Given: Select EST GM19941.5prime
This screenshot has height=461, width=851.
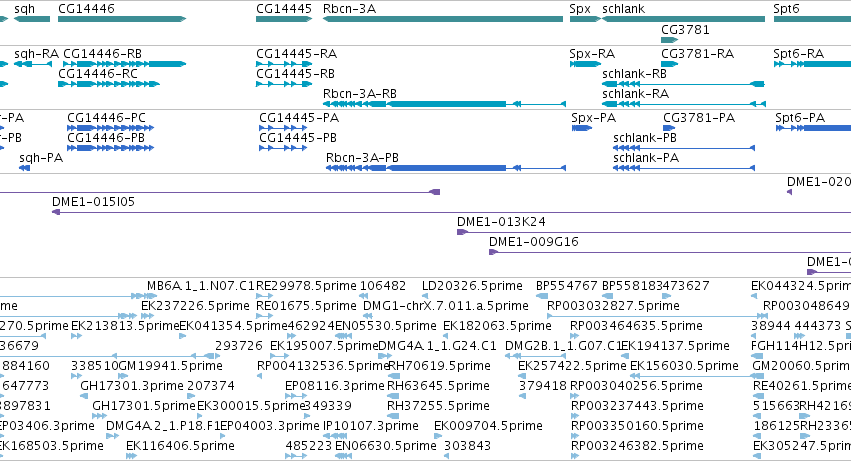Looking at the screenshot, I should pos(171,366).
